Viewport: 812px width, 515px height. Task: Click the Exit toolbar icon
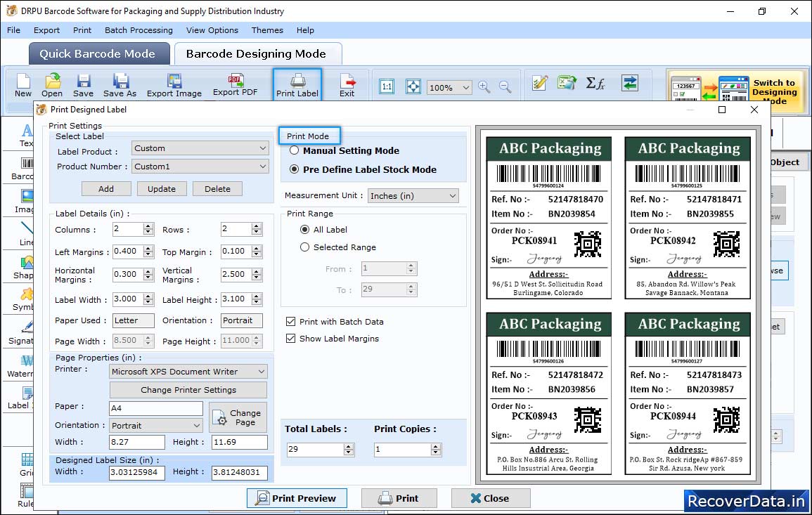[347, 85]
